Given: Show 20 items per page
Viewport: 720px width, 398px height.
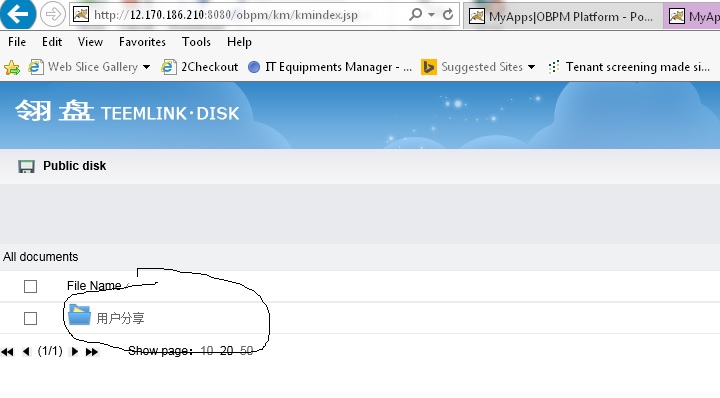Looking at the screenshot, I should (226, 351).
